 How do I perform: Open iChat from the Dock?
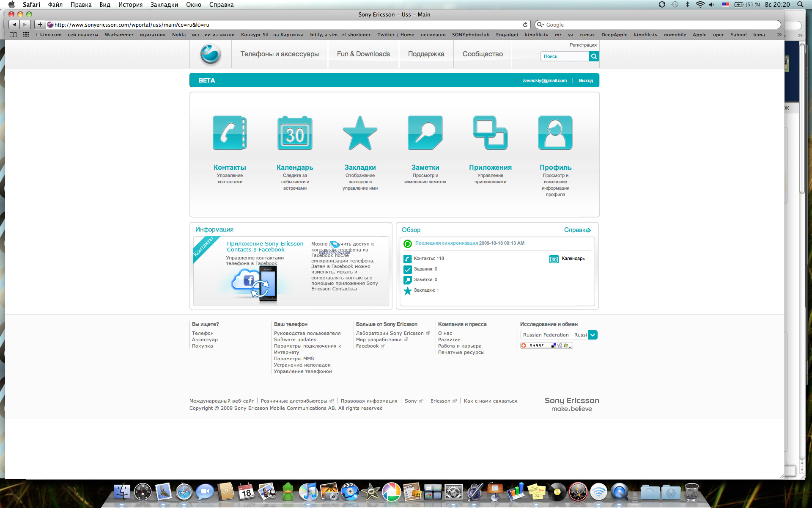(x=205, y=492)
